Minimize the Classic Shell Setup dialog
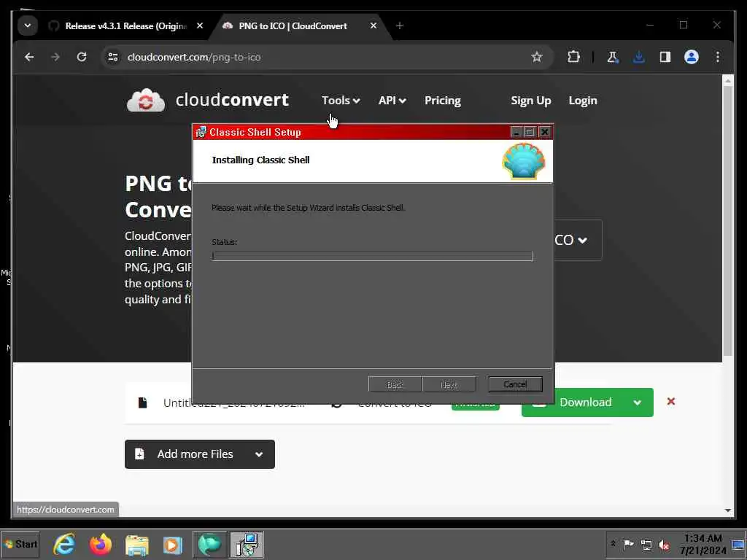 click(x=516, y=132)
